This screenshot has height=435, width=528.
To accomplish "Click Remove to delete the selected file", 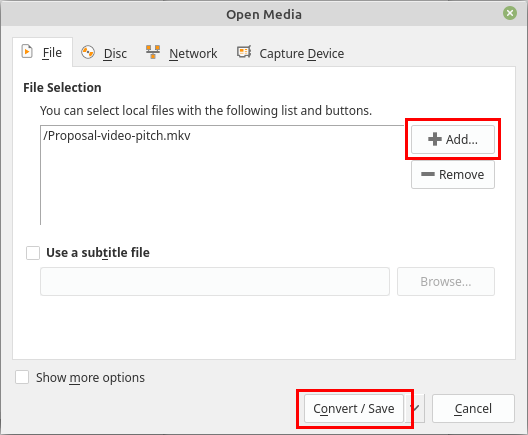I will 453,174.
